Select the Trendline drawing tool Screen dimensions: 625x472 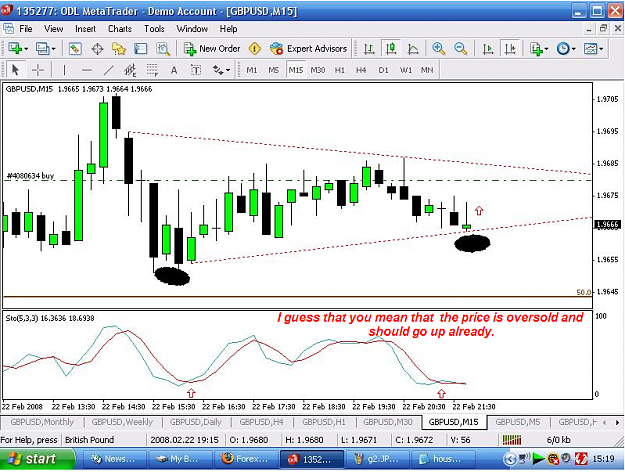[108, 70]
